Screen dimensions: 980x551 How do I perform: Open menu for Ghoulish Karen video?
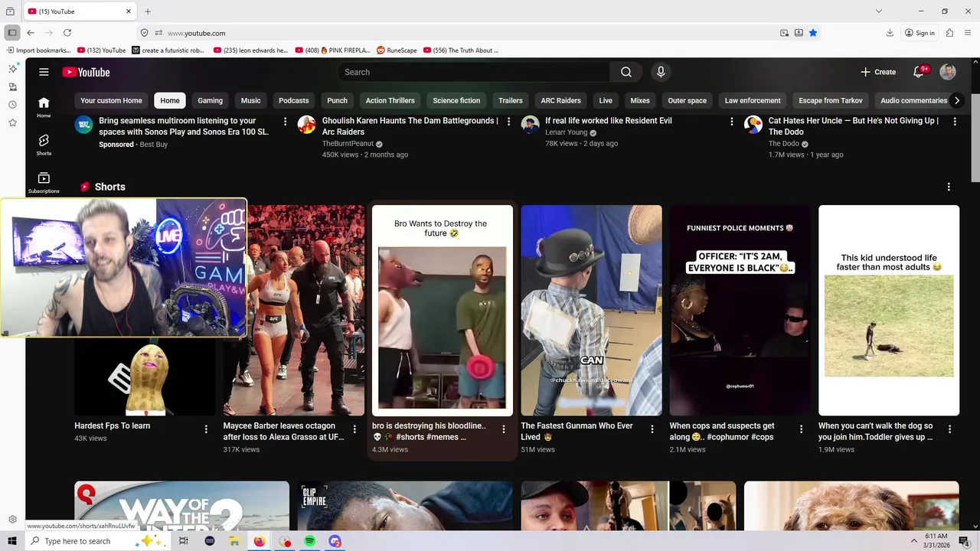508,122
